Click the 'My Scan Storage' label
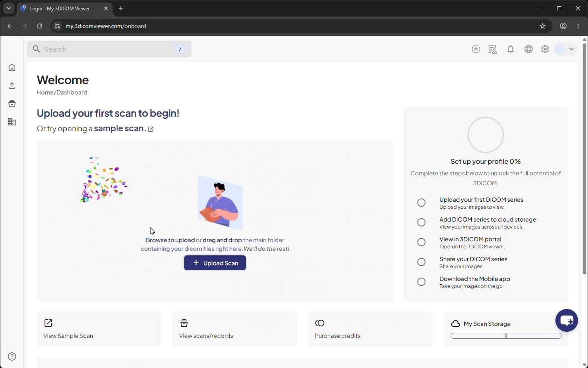This screenshot has height=368, width=588. (x=487, y=324)
